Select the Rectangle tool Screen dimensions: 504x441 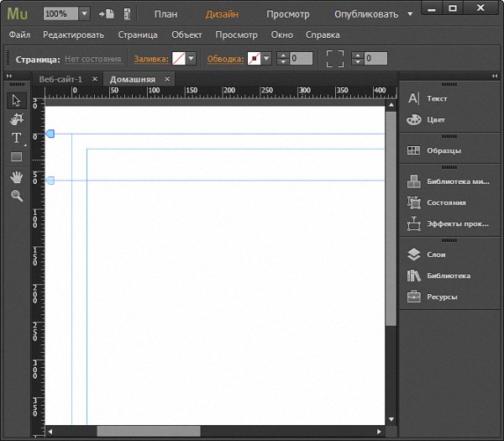[16, 157]
